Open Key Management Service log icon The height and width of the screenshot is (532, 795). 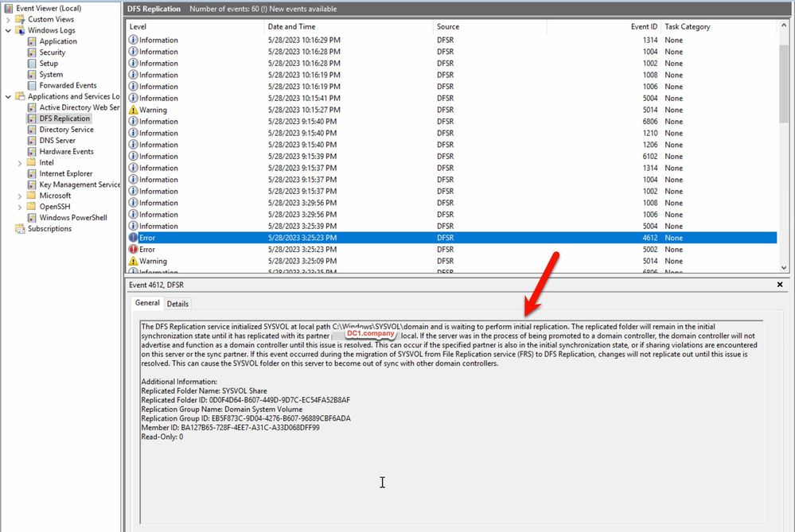[32, 185]
